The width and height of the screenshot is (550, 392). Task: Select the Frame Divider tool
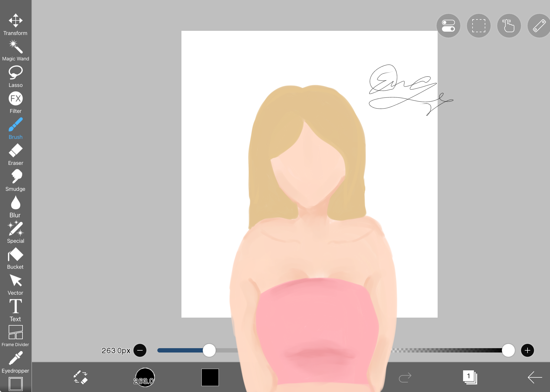click(x=15, y=336)
